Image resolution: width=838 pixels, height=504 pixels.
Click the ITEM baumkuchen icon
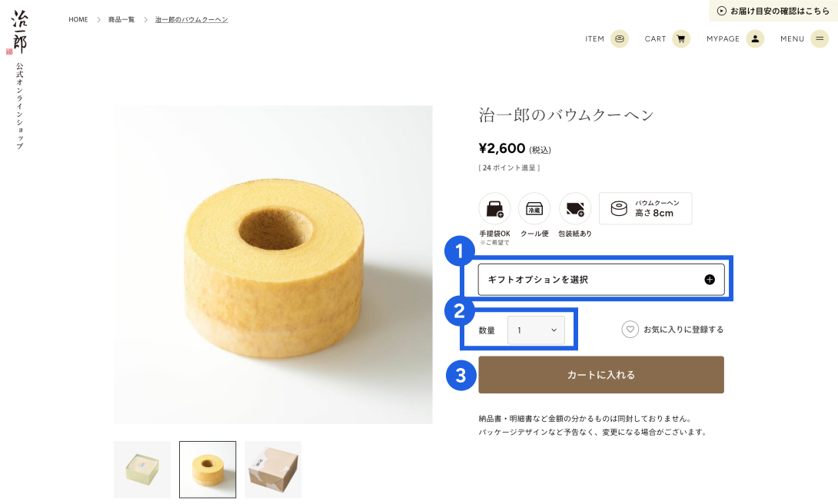click(620, 39)
